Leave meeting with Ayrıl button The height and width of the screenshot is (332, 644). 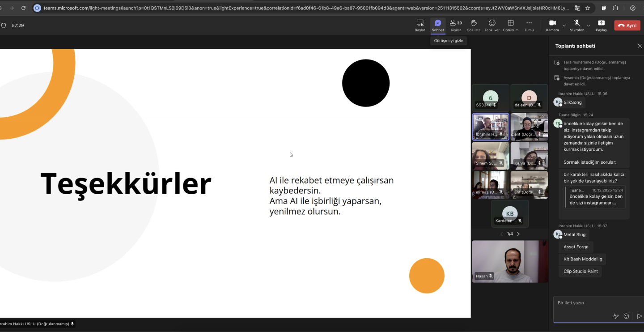point(627,26)
